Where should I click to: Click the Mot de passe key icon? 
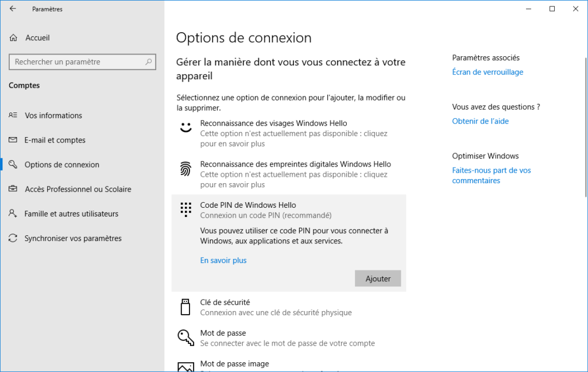coord(185,338)
